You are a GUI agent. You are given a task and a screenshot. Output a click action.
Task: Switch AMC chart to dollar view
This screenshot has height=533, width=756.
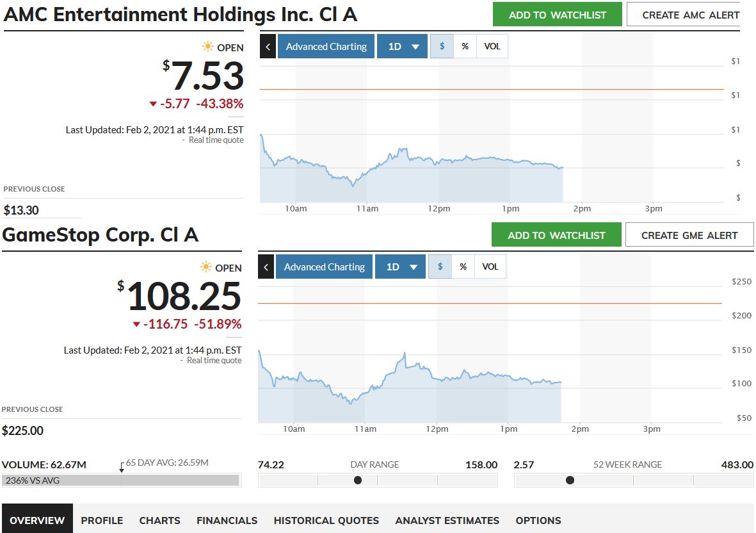pyautogui.click(x=442, y=47)
